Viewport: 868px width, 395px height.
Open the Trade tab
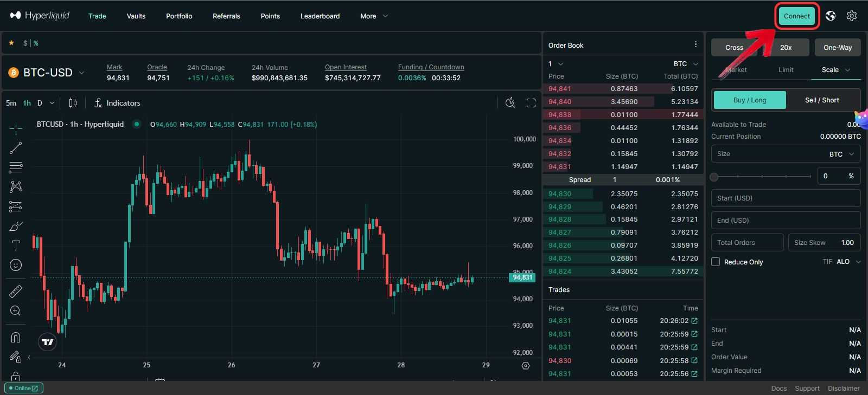(x=97, y=16)
